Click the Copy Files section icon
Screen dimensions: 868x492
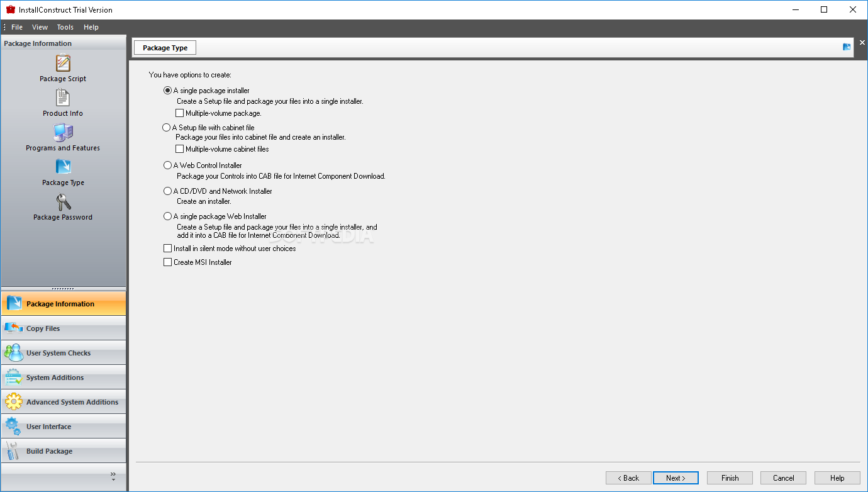[14, 328]
